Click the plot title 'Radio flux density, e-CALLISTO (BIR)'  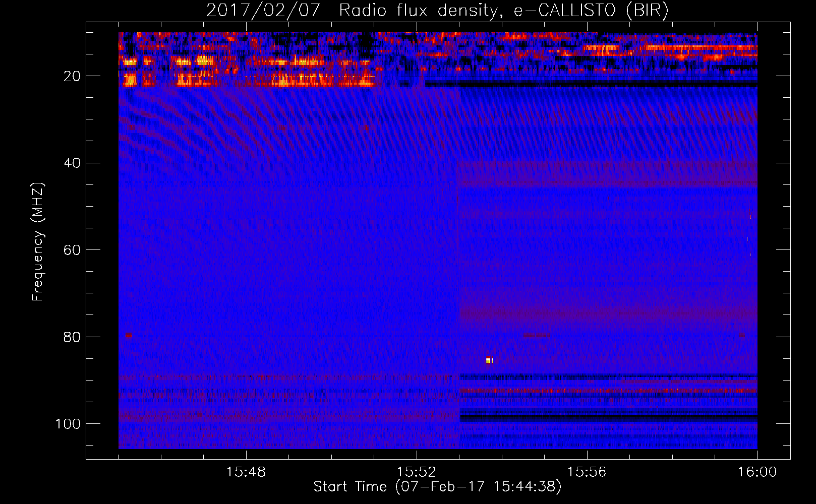pyautogui.click(x=503, y=10)
